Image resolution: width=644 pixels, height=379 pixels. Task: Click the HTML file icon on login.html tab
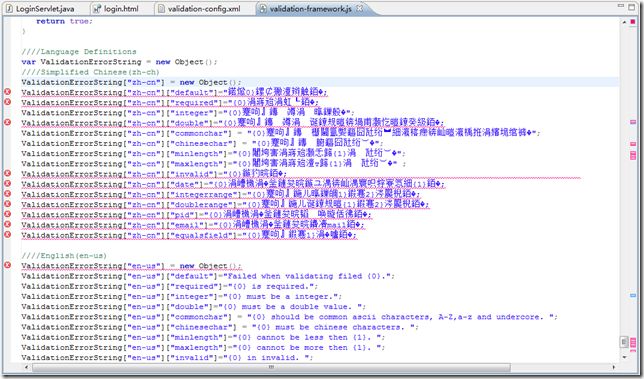(x=97, y=8)
